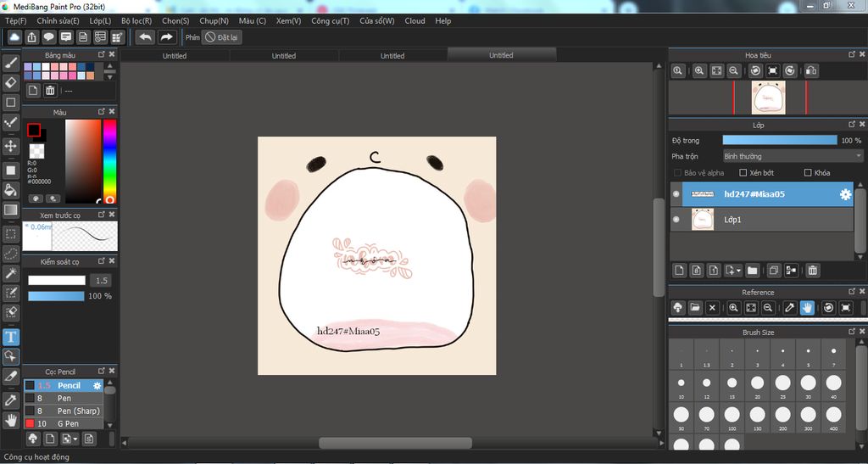This screenshot has width=868, height=464.
Task: Select the Eraser tool
Action: point(11,82)
